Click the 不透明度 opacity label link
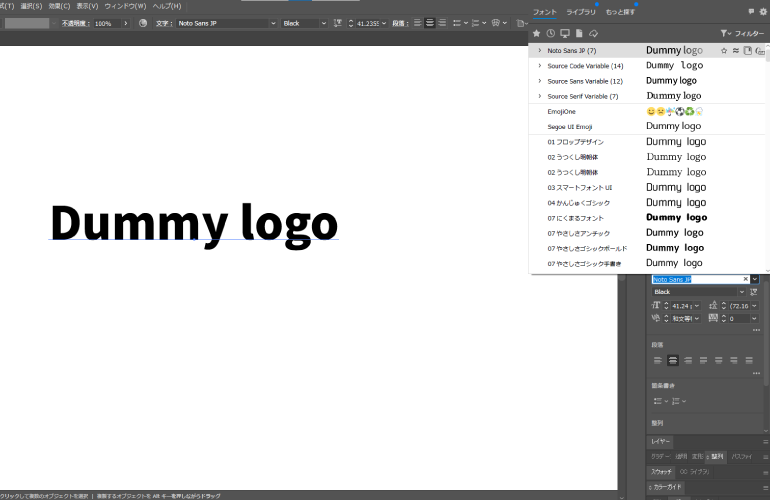 pyautogui.click(x=76, y=23)
